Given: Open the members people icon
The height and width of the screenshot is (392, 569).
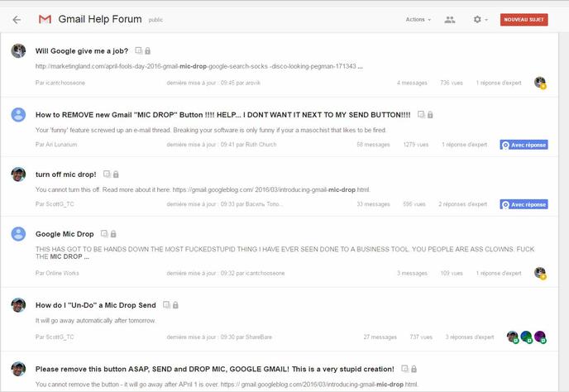Looking at the screenshot, I should (450, 20).
